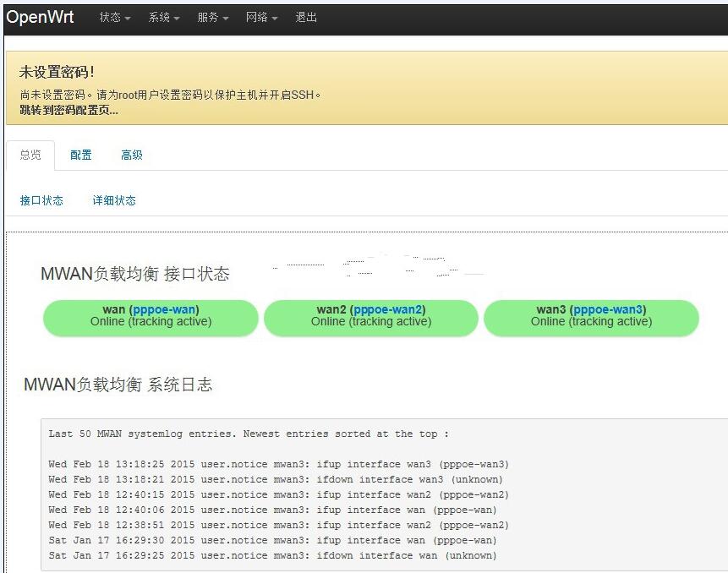Go to the pppoe-wan3 interface link
The image size is (728, 573).
coord(608,309)
